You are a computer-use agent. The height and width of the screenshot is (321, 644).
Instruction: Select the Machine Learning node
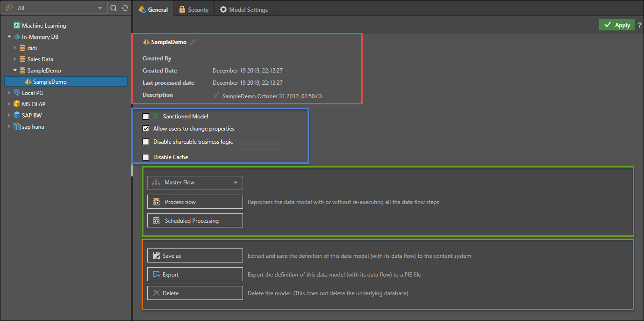43,26
